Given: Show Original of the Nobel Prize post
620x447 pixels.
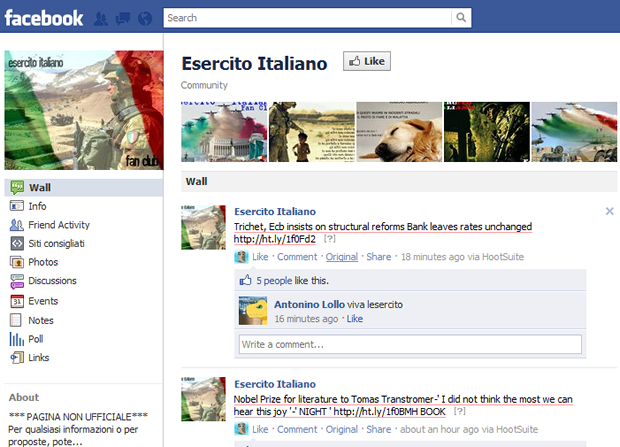Looking at the screenshot, I should pyautogui.click(x=342, y=429).
